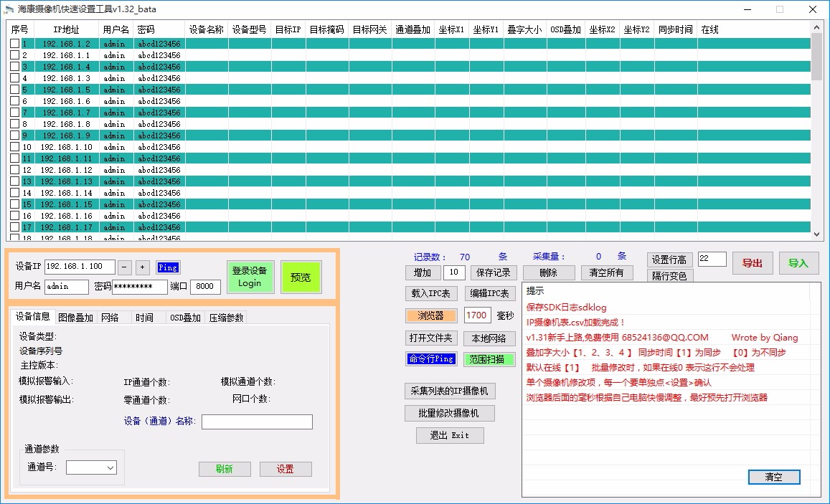
Task: Focus the 设备（通道）名称 text field
Action: coord(258,422)
